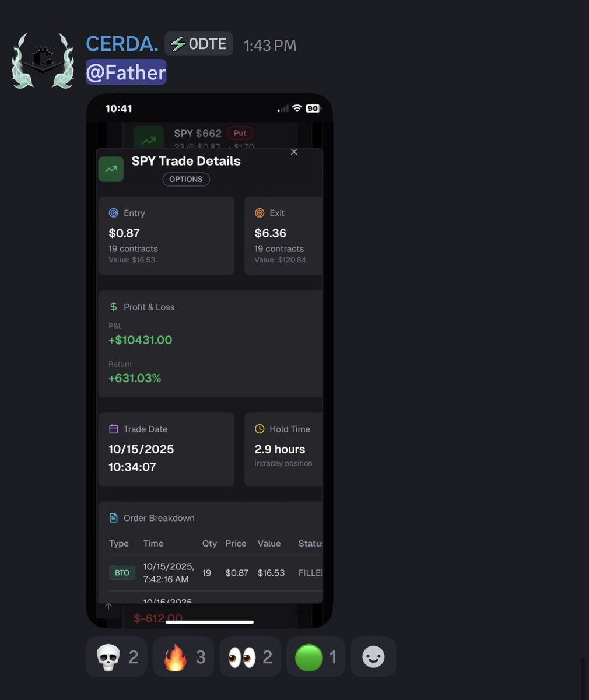The height and width of the screenshot is (700, 589).
Task: Open the add reaction smiley picker
Action: (373, 657)
